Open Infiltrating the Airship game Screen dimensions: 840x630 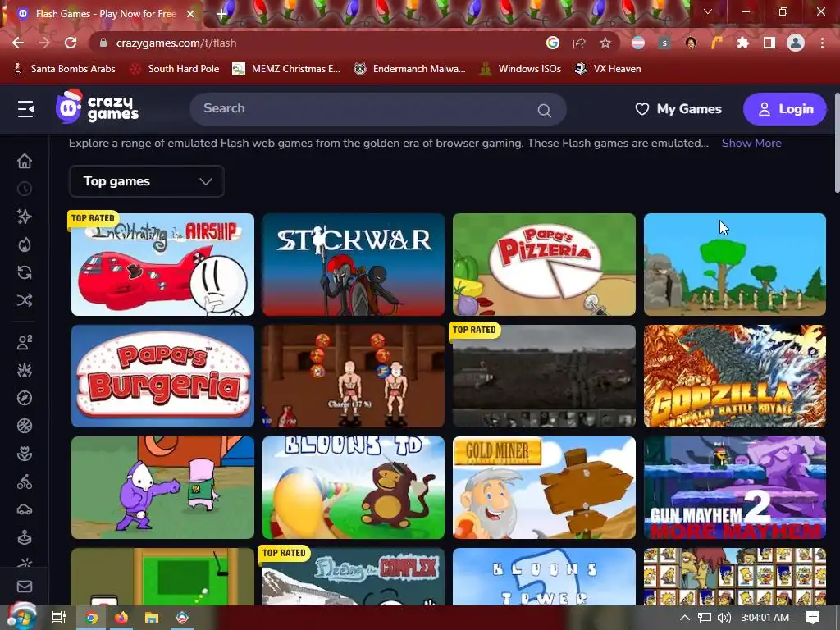point(162,265)
